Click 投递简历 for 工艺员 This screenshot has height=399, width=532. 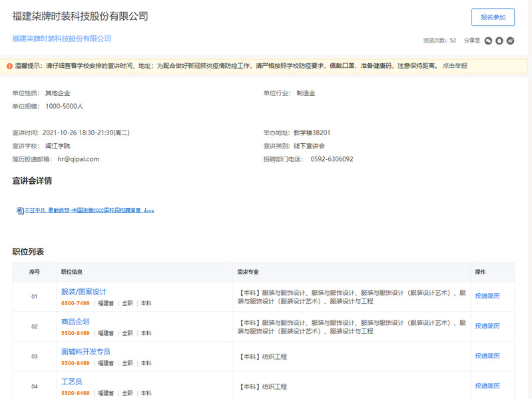pos(487,386)
